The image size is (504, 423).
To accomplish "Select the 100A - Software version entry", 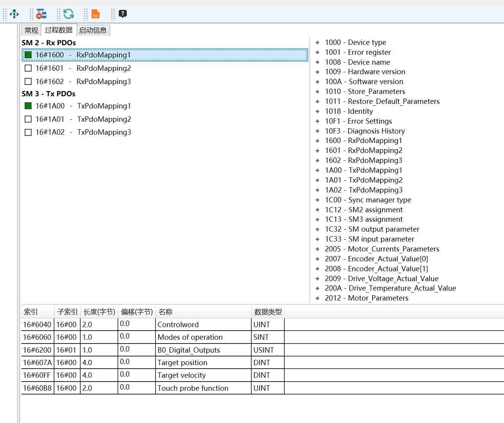I will pyautogui.click(x=364, y=81).
